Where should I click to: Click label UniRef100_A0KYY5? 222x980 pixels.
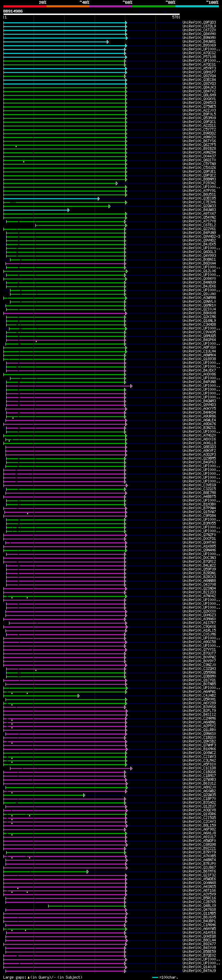[x=199, y=408]
